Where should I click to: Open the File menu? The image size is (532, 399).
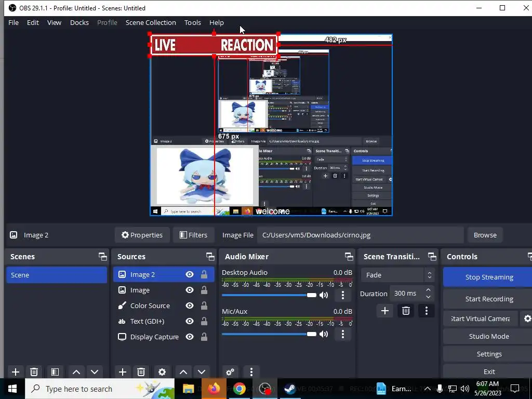(14, 22)
